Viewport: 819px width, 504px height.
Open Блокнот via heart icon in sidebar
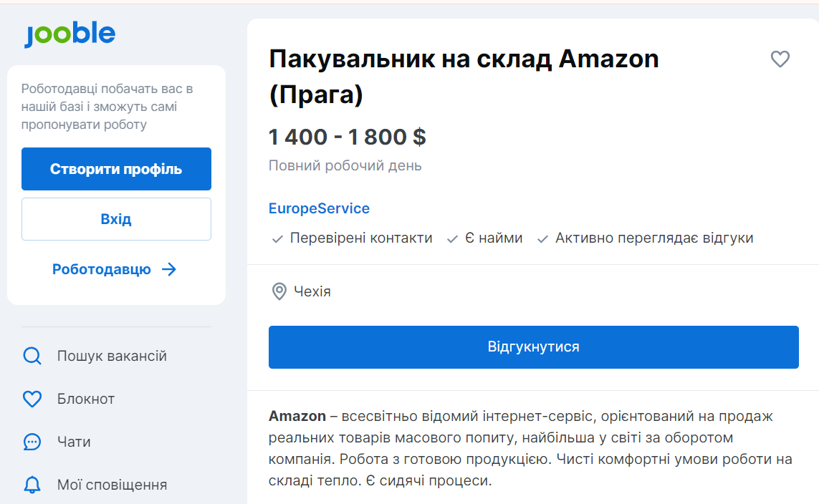(x=32, y=399)
